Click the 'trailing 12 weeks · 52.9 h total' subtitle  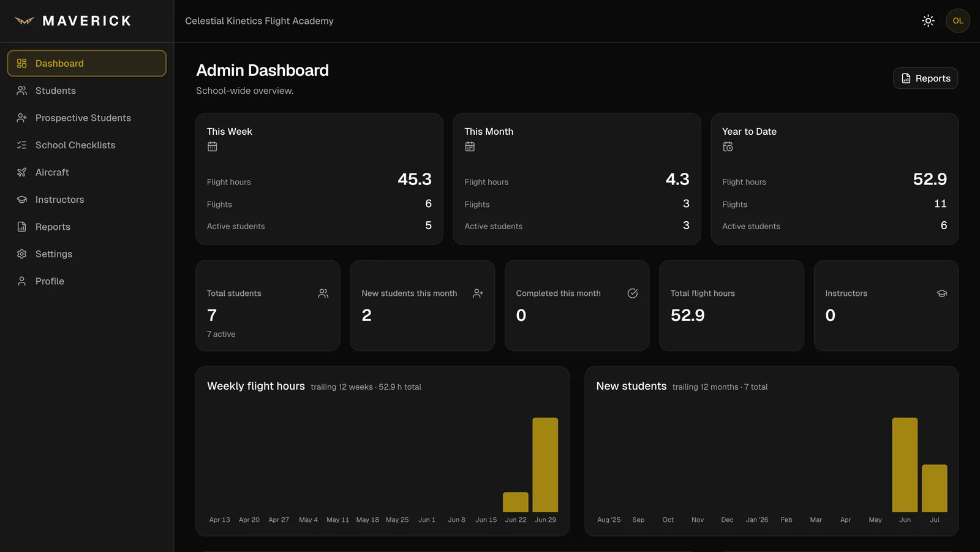click(366, 387)
